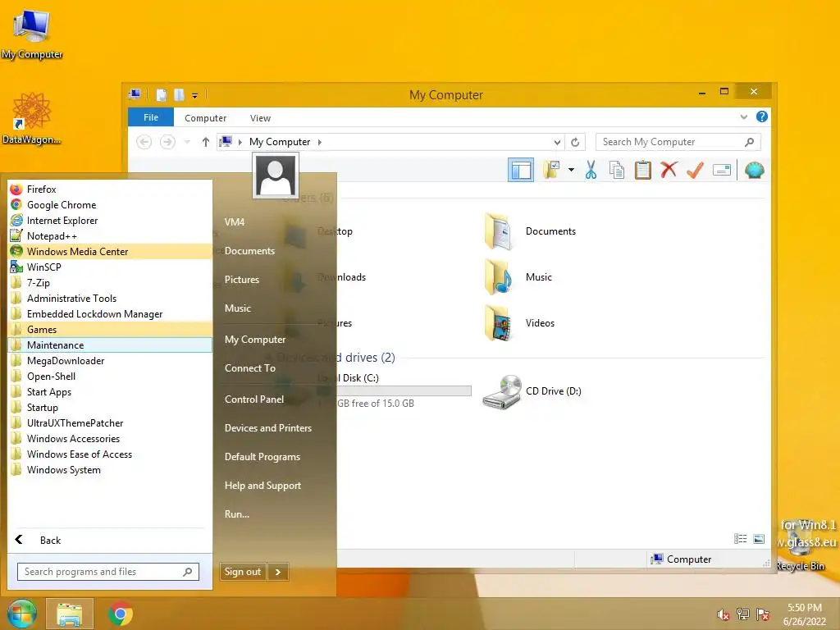
Task: Open Classic Shell settings shell icon
Action: click(755, 171)
